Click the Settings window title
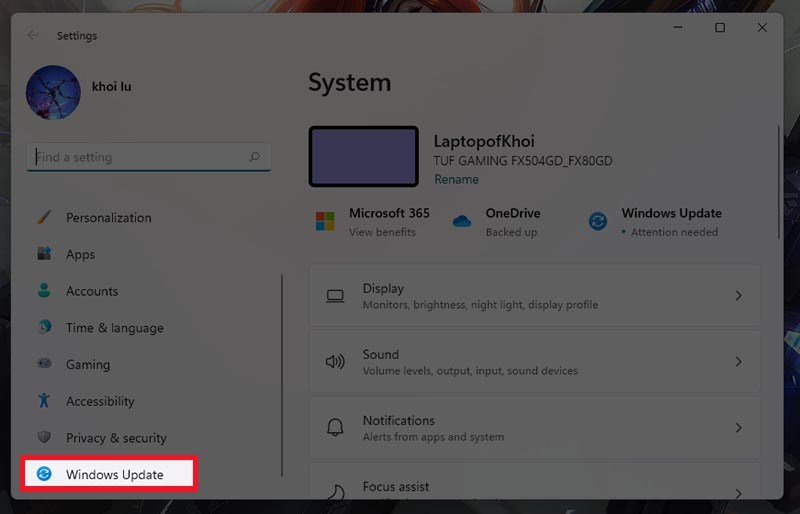 (x=77, y=36)
